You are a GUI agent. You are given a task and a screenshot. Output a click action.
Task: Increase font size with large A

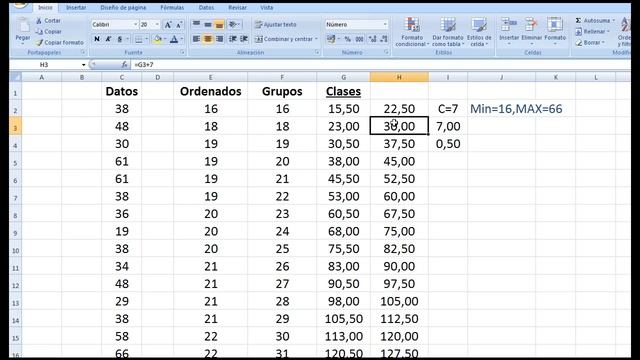168,25
